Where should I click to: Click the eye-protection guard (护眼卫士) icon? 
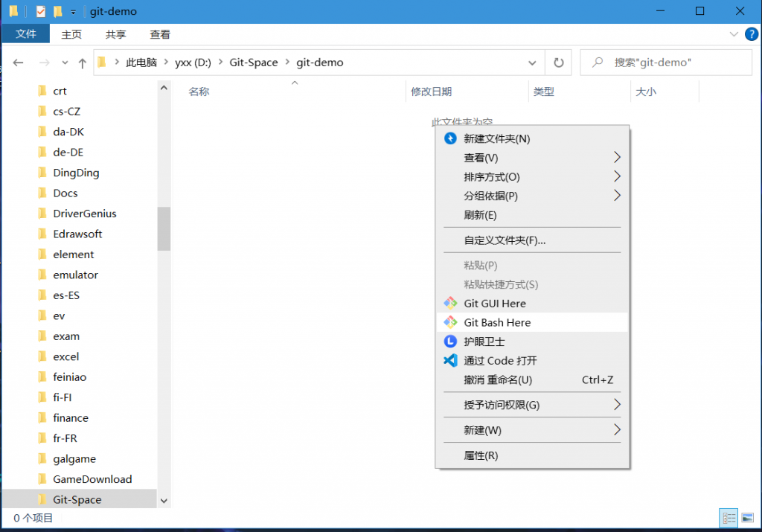(450, 342)
